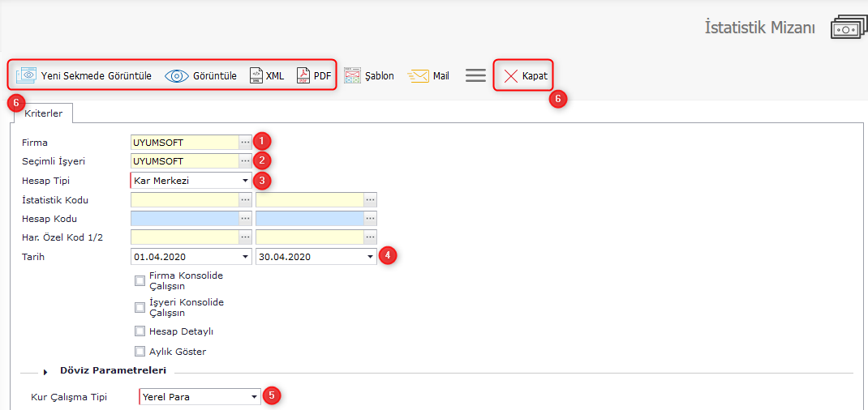Open the Kur Çalışma Tipi dropdown
The image size is (868, 410).
pos(254,397)
